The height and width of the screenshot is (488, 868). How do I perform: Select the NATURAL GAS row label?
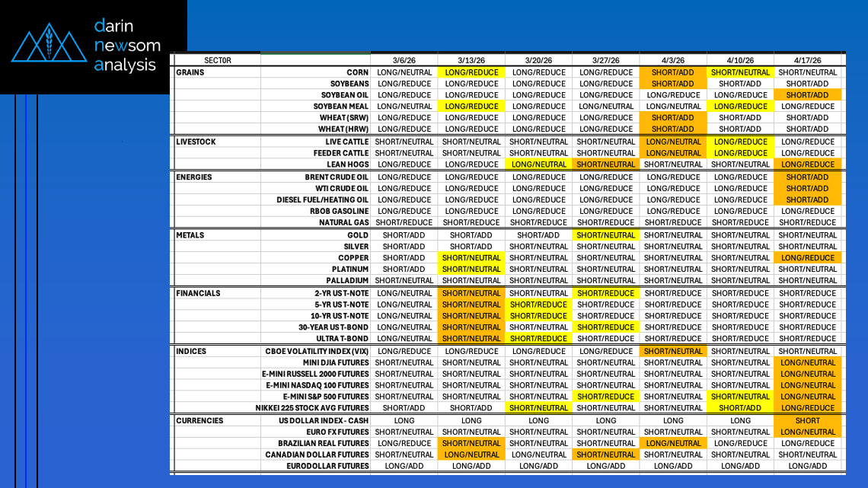click(343, 222)
